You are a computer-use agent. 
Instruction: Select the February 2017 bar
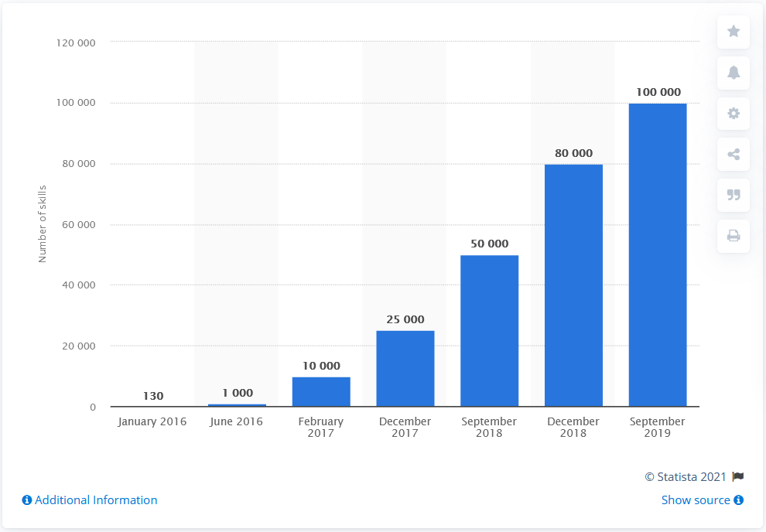(321, 392)
